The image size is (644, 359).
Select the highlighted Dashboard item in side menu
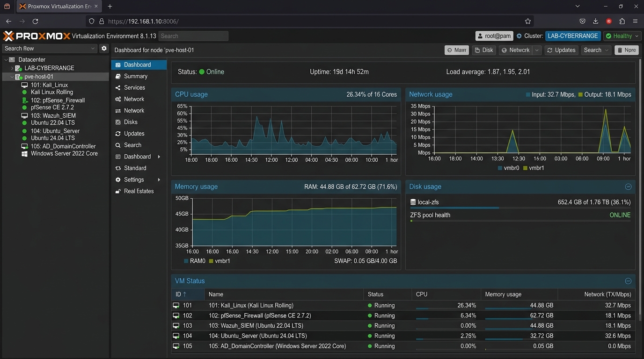139,65
